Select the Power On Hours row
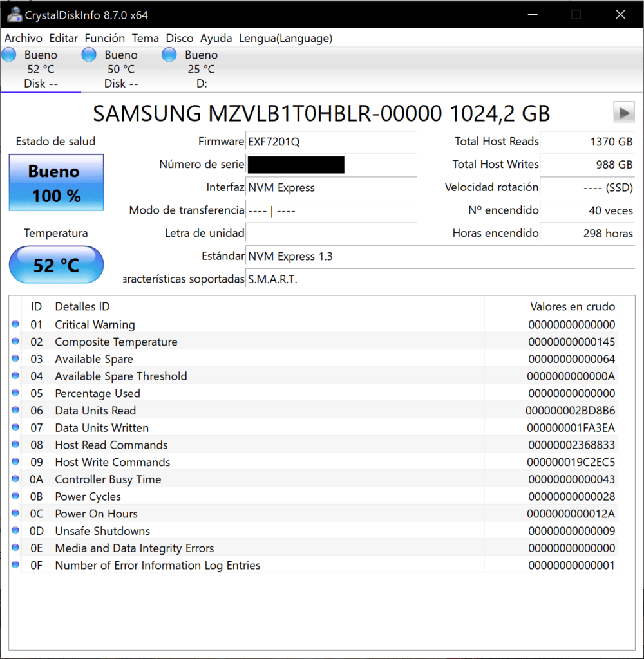This screenshot has height=659, width=644. 258,514
